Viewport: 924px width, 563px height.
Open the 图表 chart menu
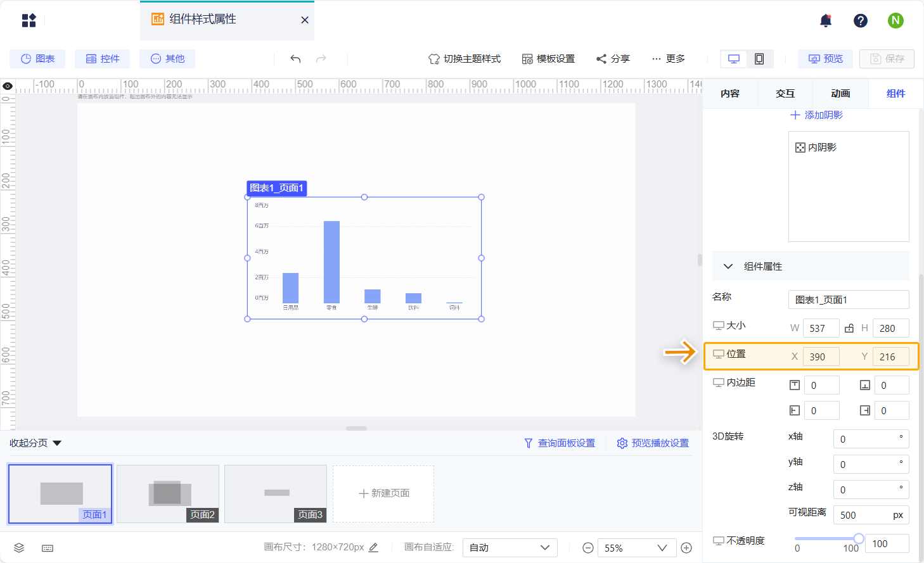click(38, 59)
